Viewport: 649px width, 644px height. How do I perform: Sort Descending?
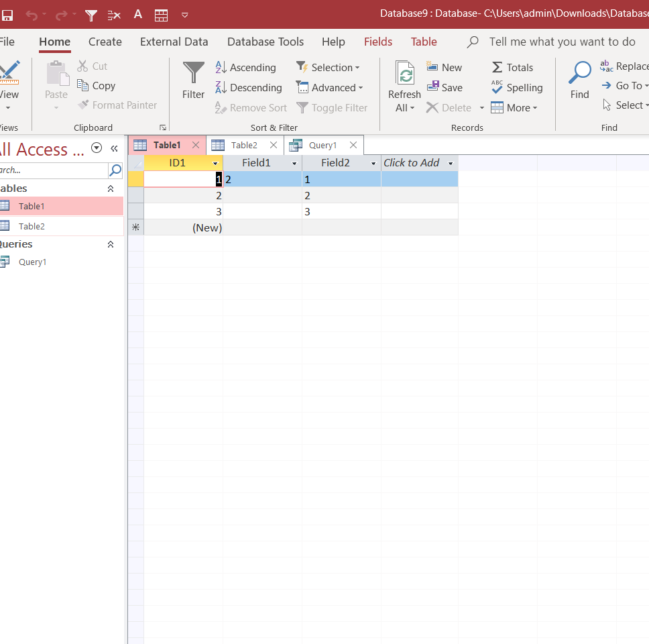tap(248, 88)
